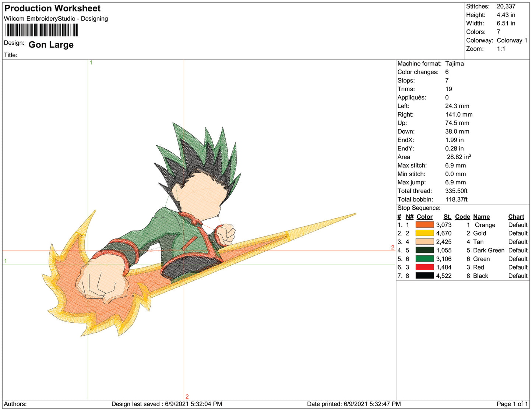This screenshot has height=411, width=532.
Task: Select the Black thread color swatch
Action: 424,276
